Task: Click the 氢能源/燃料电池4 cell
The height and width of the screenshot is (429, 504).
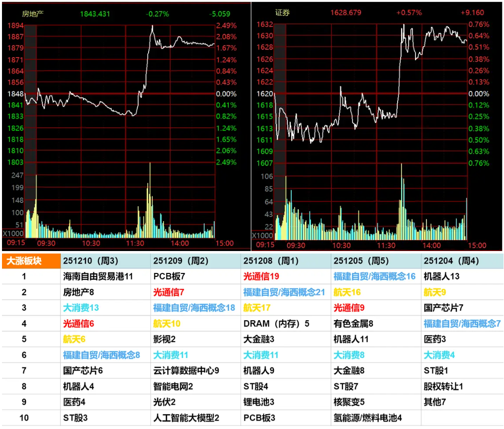Action: coord(367,418)
